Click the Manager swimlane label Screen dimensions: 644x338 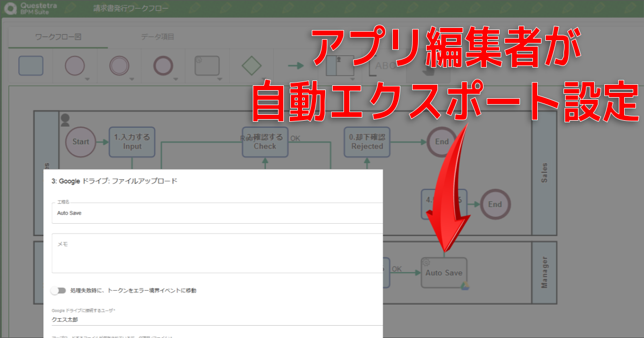(544, 273)
